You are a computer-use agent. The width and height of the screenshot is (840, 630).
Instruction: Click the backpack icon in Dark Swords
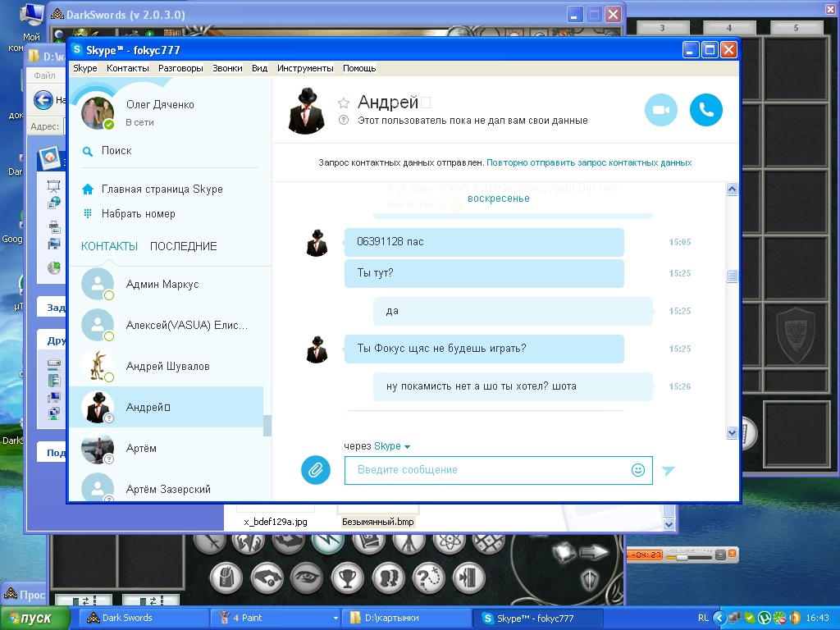tap(226, 578)
